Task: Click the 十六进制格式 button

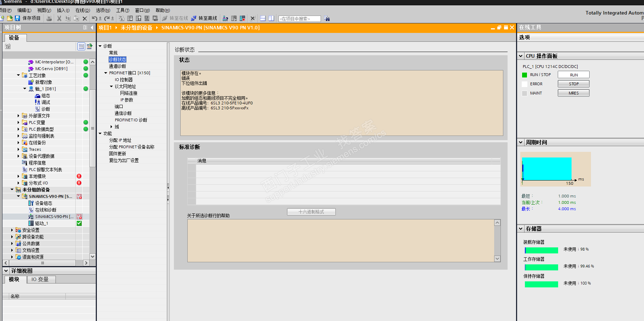Action: [x=311, y=212]
